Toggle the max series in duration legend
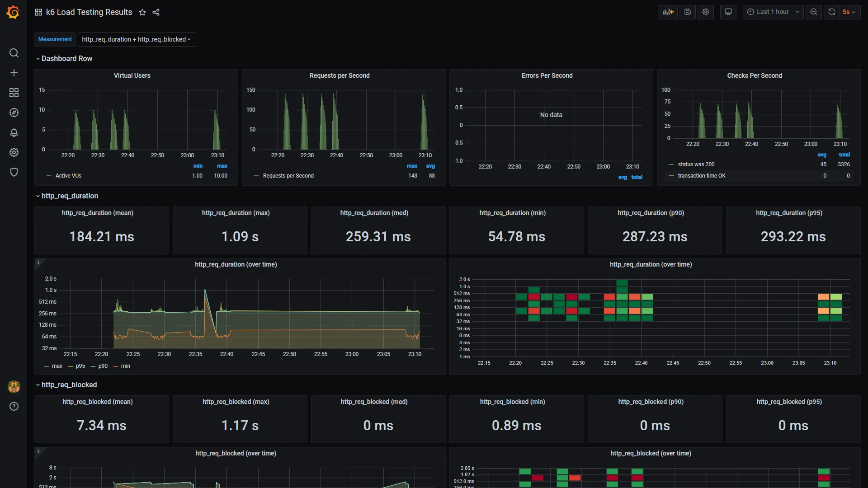Image resolution: width=868 pixels, height=488 pixels. [57, 366]
